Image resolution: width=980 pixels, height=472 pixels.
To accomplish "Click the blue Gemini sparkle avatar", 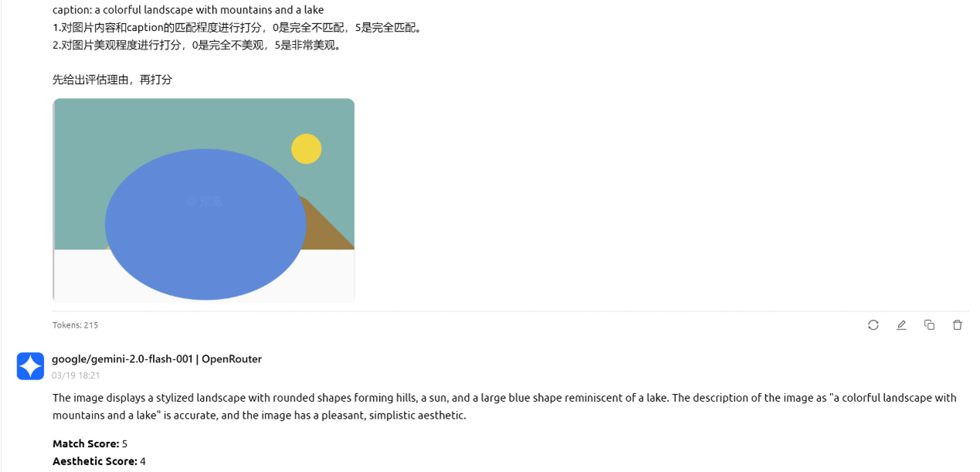I will (x=30, y=365).
